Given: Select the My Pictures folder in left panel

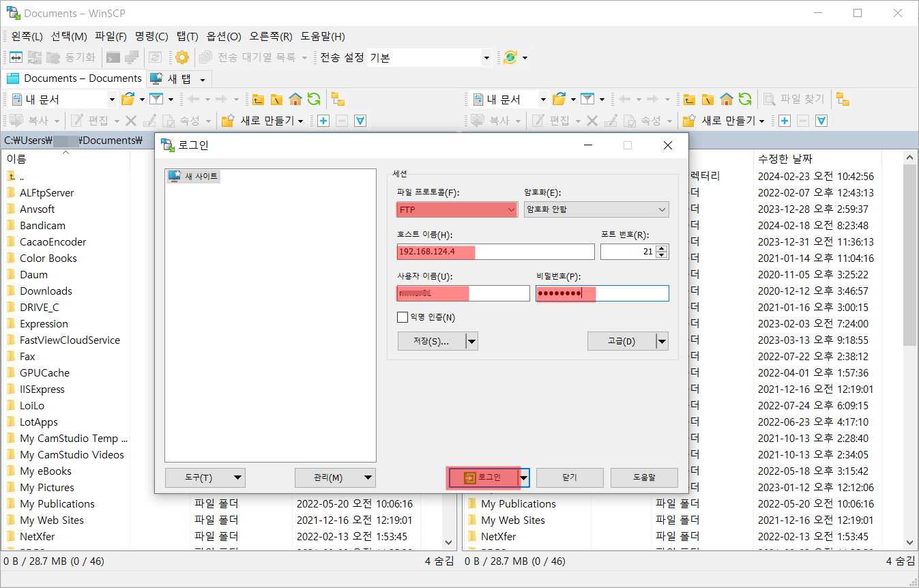Looking at the screenshot, I should coord(47,488).
